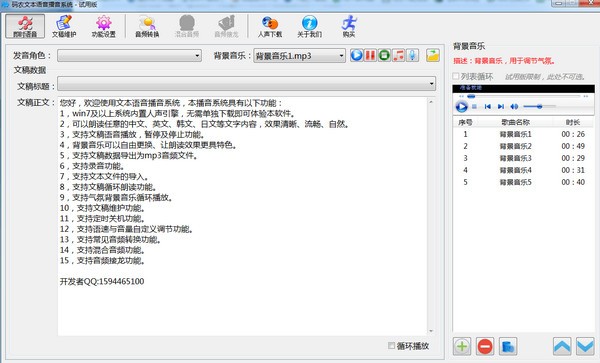Click duration 00 : 40 cell
Screen dimensions: 600x363
(x=573, y=182)
